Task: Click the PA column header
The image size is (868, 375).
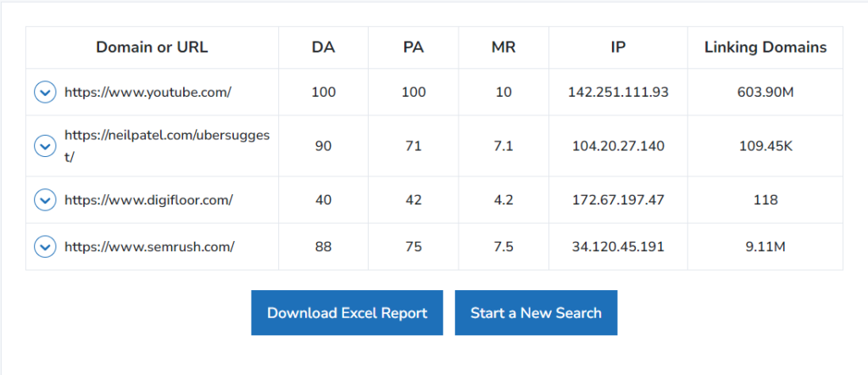Action: [x=414, y=48]
